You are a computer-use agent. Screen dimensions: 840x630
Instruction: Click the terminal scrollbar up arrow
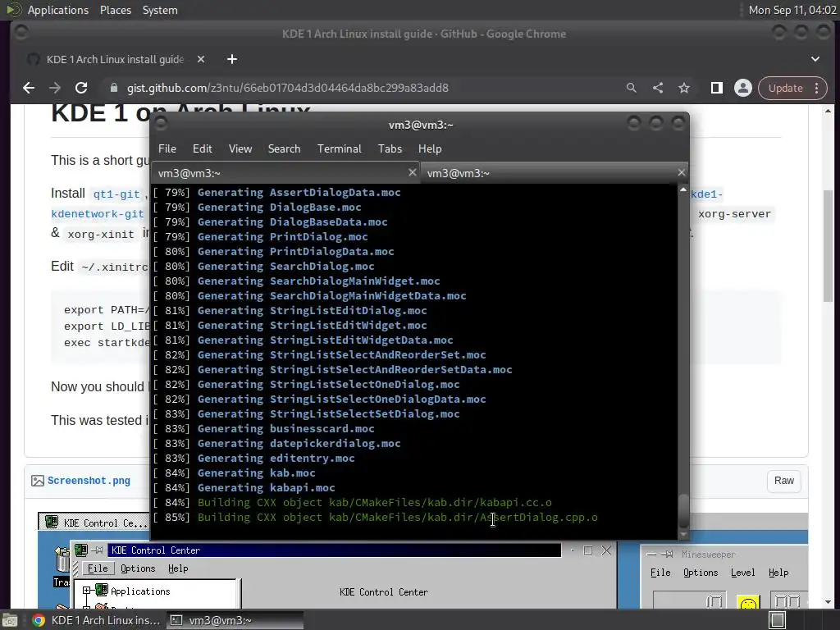pyautogui.click(x=683, y=189)
